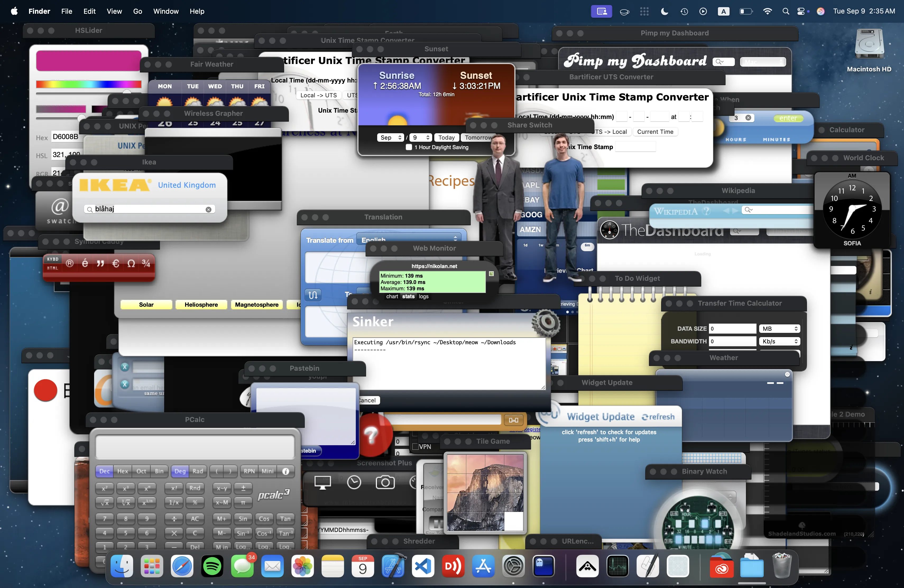The width and height of the screenshot is (904, 588).
Task: Click the square root button in PCalc
Action: [104, 502]
